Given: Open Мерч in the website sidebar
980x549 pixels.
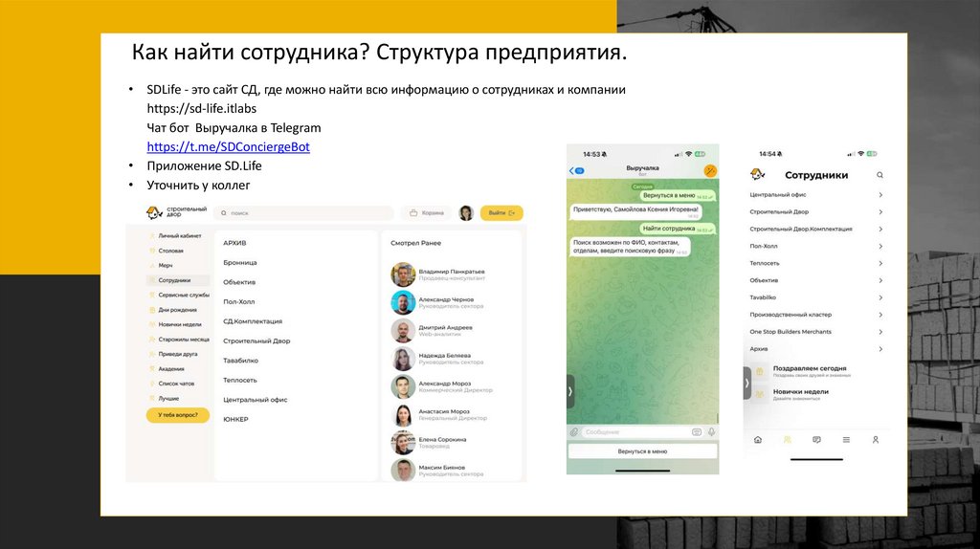Looking at the screenshot, I should [x=165, y=266].
